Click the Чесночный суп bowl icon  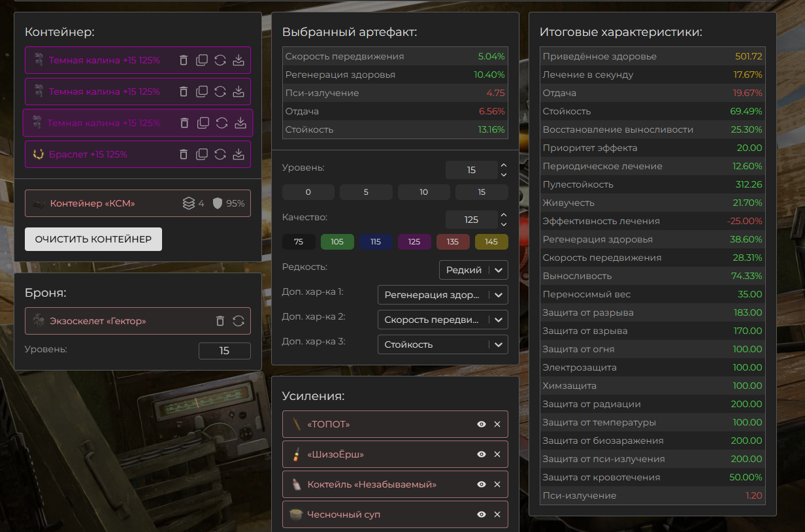click(x=296, y=514)
